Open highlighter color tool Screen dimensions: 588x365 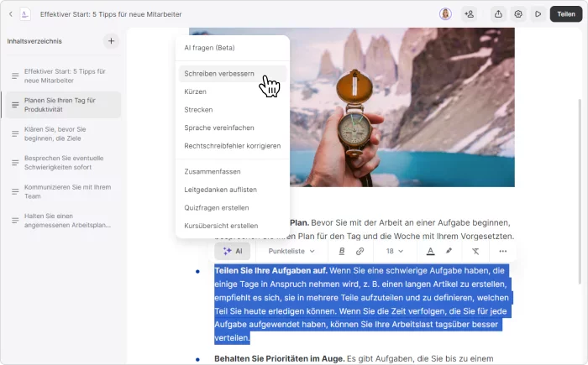coord(449,251)
